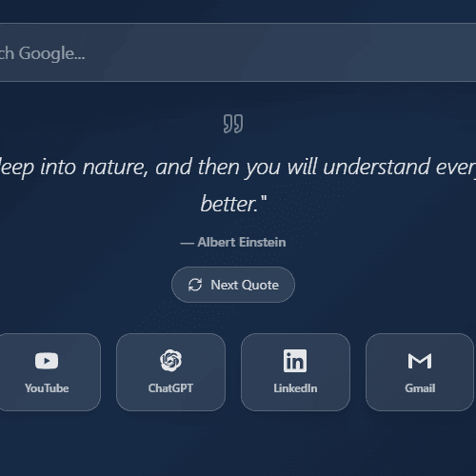Click the "Gmail" label text
The height and width of the screenshot is (476, 476).
420,388
